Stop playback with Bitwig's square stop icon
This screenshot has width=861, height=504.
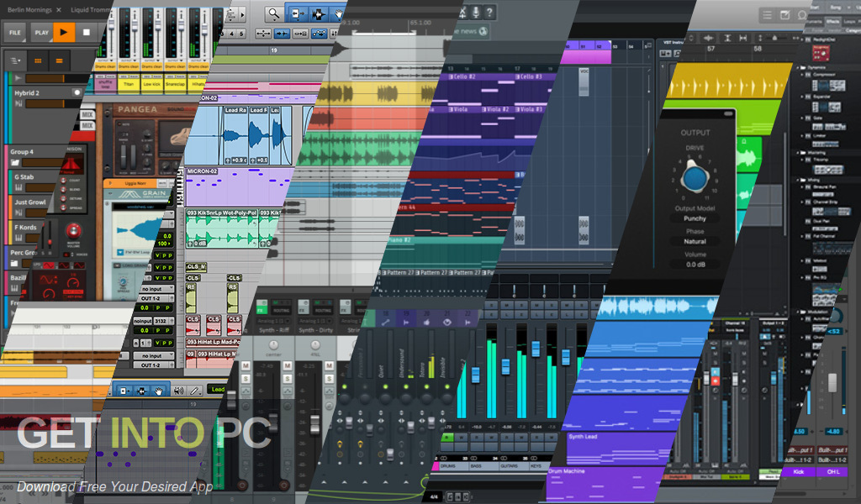pos(87,33)
